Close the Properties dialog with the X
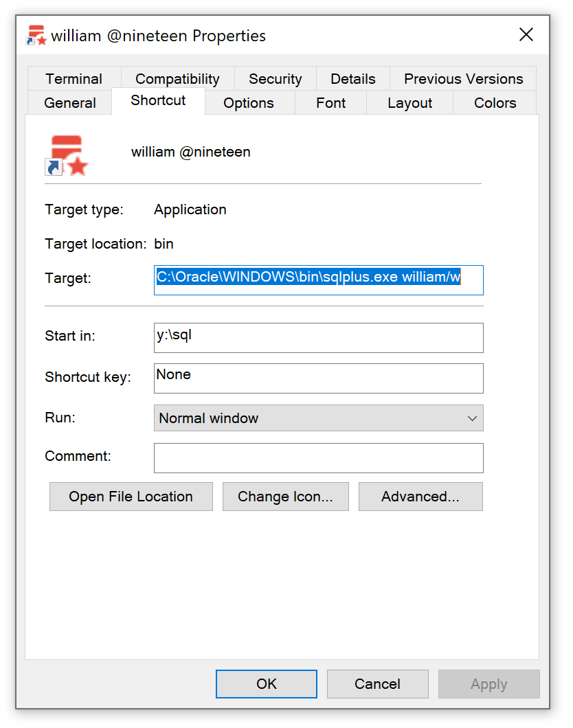 (x=526, y=34)
